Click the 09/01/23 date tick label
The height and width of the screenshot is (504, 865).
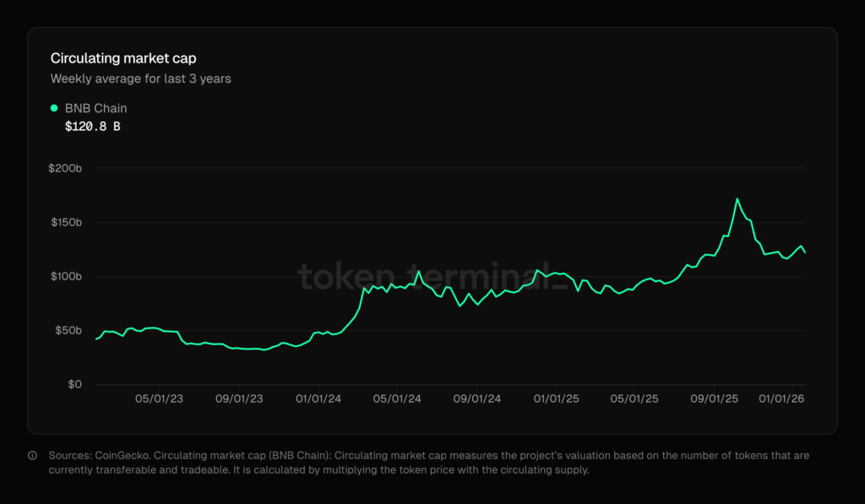click(x=239, y=398)
